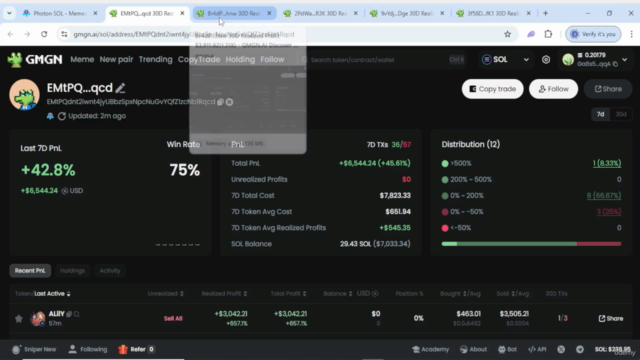Viewport: 640px width, 360px height.
Task: Open a new browser tab
Action: [545, 13]
